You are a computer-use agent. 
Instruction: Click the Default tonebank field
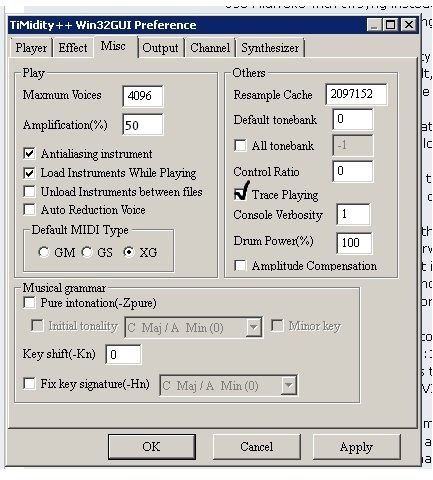click(x=353, y=119)
